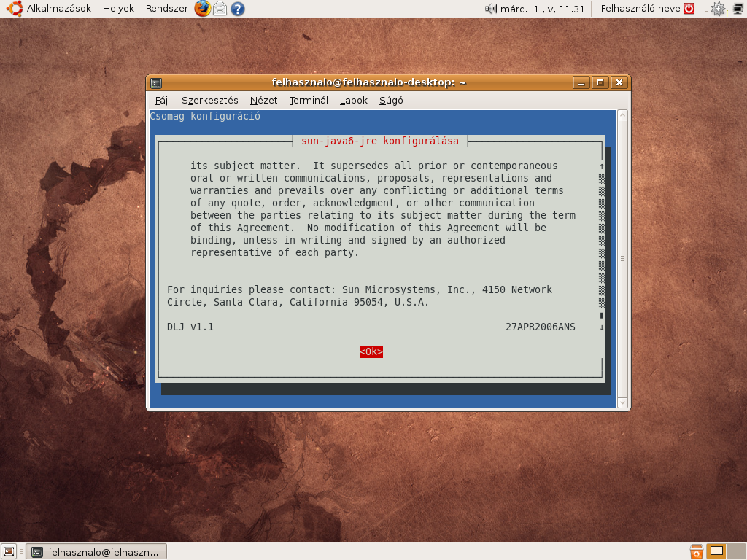Click the 'Csomag konfiguráció' header text
Viewport: 747px width, 560px height.
pos(205,116)
